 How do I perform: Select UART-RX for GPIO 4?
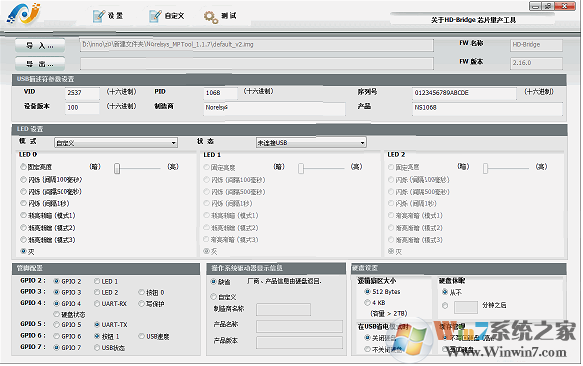tap(97, 304)
